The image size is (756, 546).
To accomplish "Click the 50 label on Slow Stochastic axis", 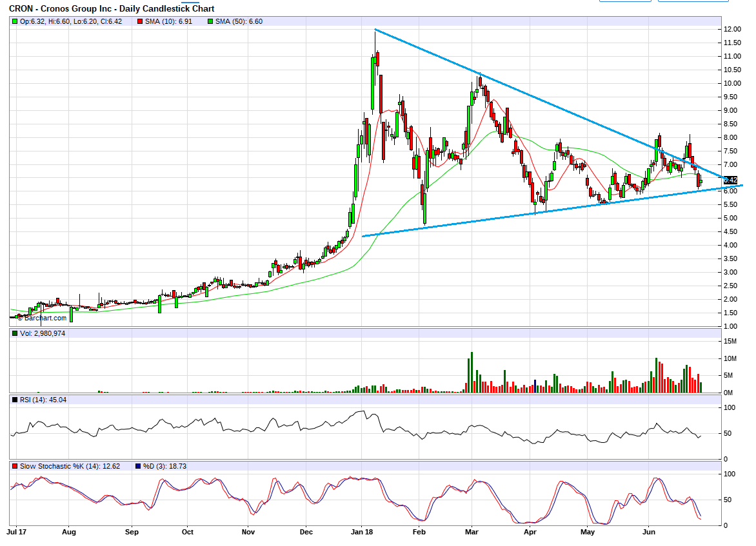I will coord(728,500).
